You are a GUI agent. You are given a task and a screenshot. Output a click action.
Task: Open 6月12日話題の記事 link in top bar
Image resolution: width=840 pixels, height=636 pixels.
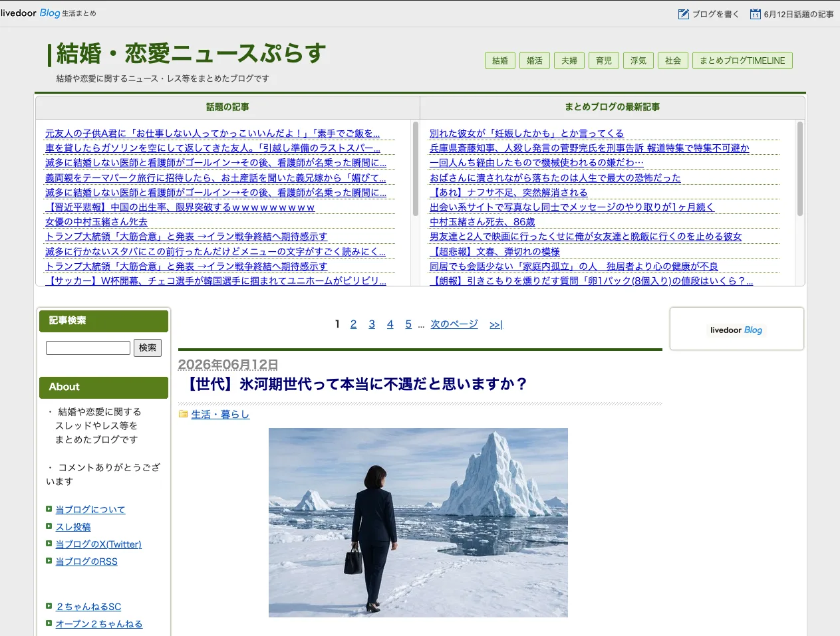click(x=799, y=14)
